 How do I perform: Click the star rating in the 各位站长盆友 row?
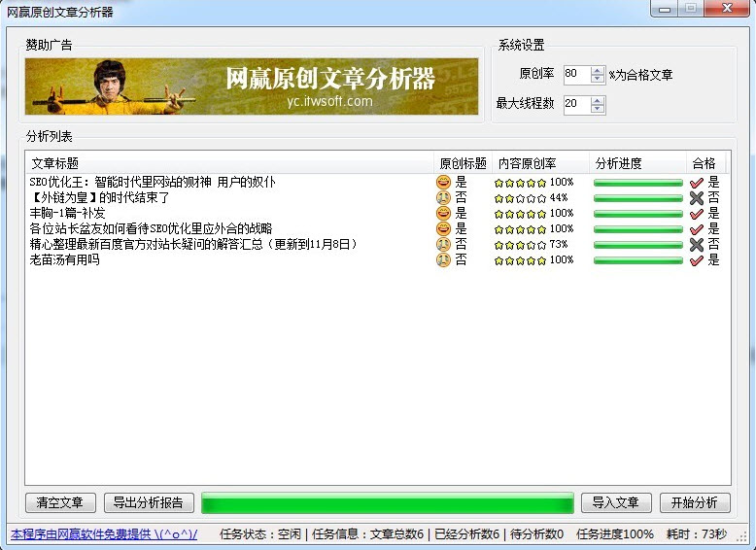520,229
